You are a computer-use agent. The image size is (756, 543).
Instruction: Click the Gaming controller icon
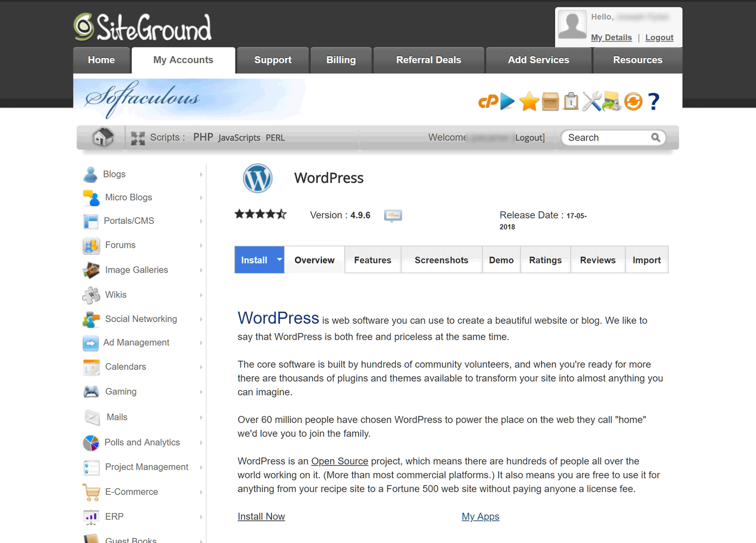click(x=91, y=391)
